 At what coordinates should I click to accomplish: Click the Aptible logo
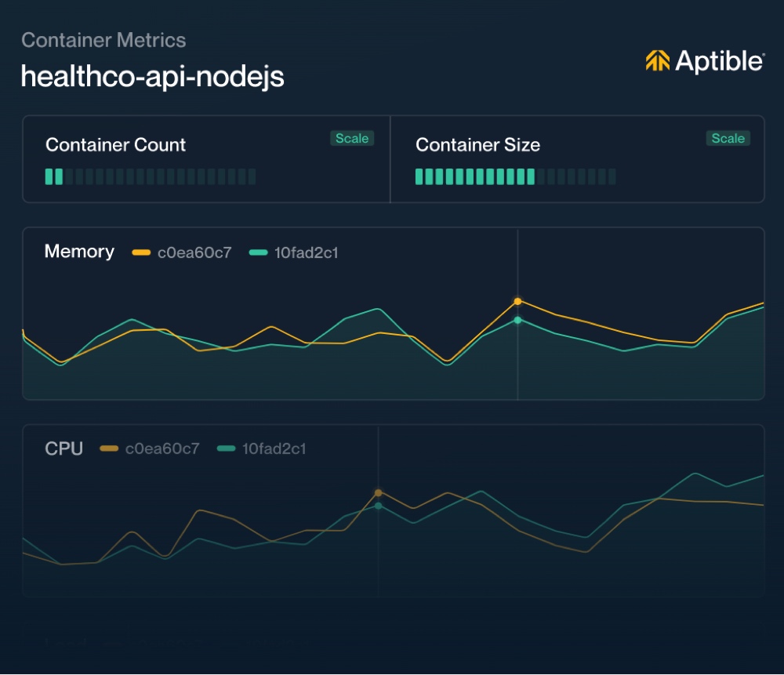pyautogui.click(x=705, y=61)
